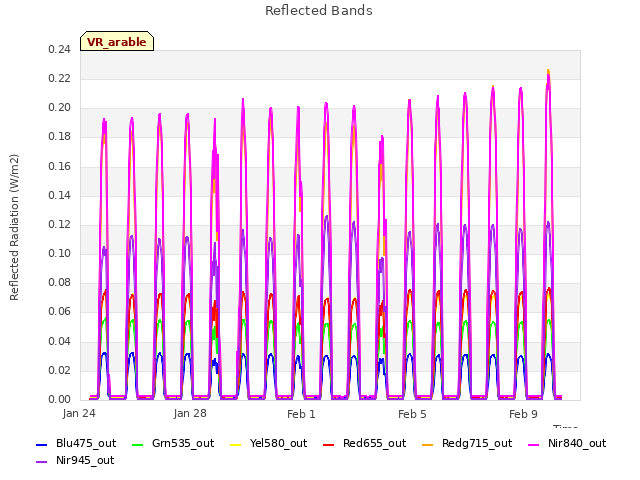Select the Red655_out legend label
Image resolution: width=640 pixels, height=480 pixels.
click(375, 444)
